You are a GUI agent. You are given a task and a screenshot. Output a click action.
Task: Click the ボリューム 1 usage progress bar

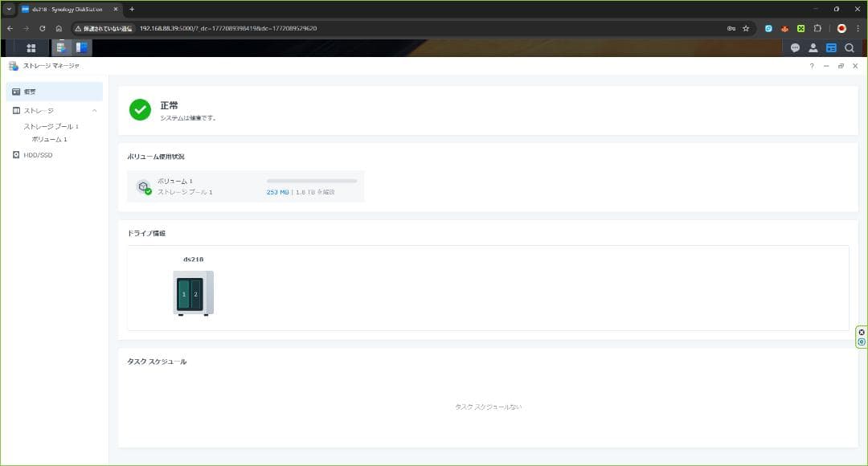pos(312,181)
